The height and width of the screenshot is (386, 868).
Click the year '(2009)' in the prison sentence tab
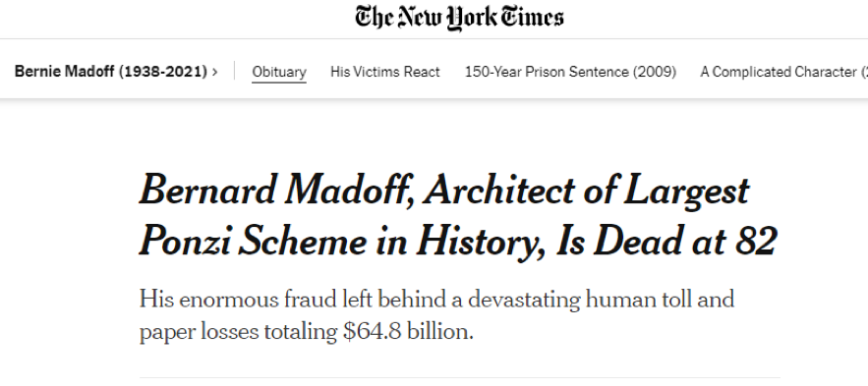[x=655, y=72]
